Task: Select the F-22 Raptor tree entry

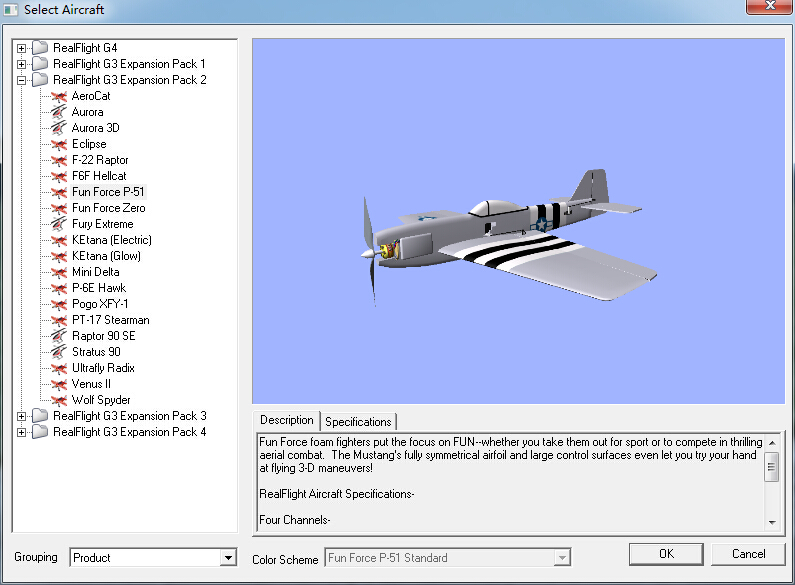Action: tap(100, 160)
